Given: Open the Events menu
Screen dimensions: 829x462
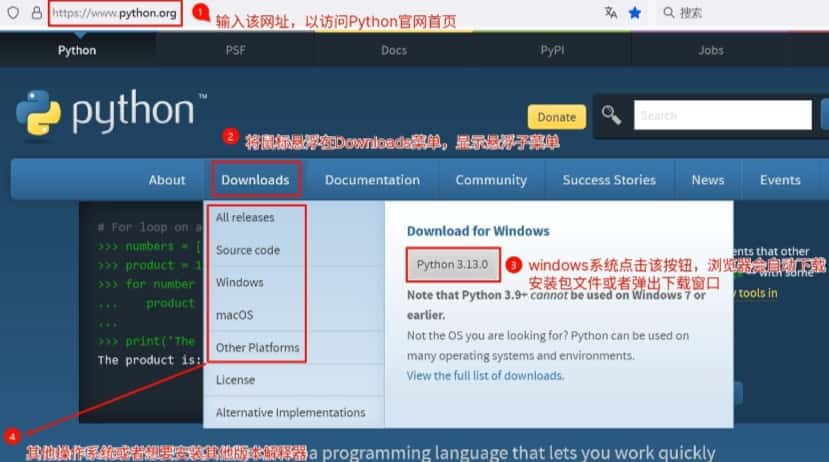Looking at the screenshot, I should coord(780,180).
